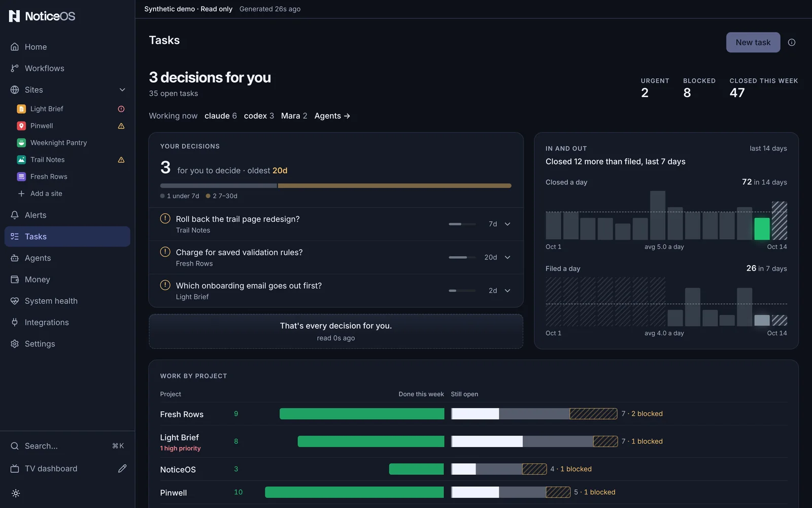
Task: Click the decision icon for Which onboarding email
Action: coord(165,285)
